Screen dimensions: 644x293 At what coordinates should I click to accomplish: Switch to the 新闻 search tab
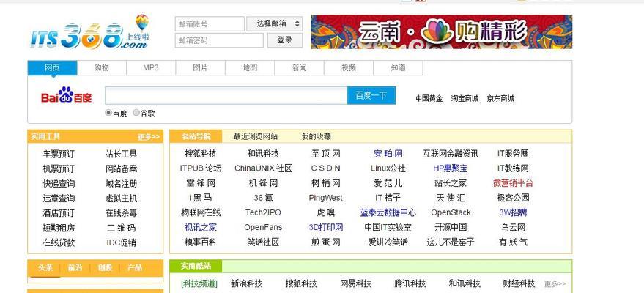tap(299, 67)
